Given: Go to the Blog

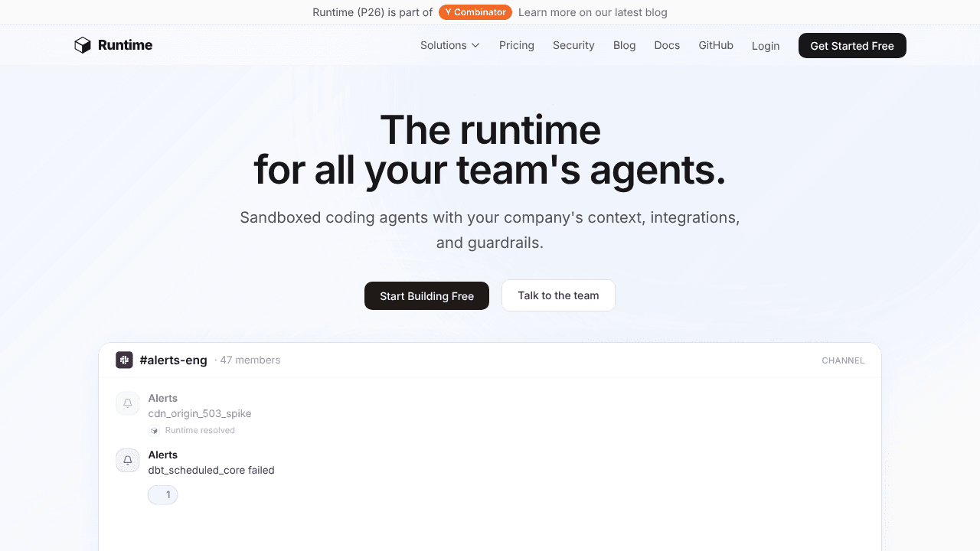Looking at the screenshot, I should coord(625,45).
